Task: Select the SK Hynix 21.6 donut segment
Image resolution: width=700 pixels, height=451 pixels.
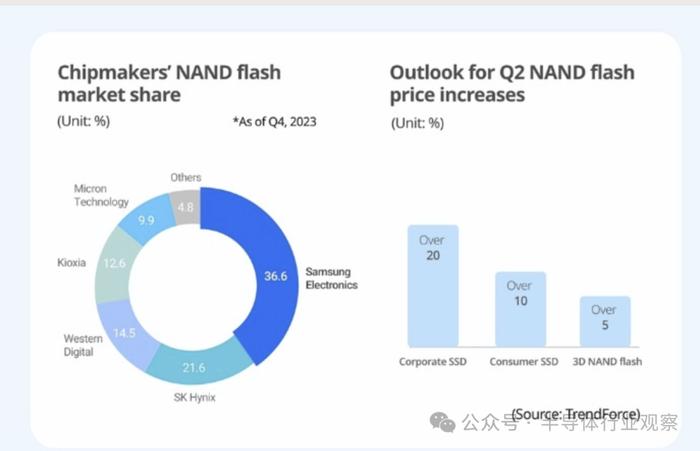Action: coord(195,367)
